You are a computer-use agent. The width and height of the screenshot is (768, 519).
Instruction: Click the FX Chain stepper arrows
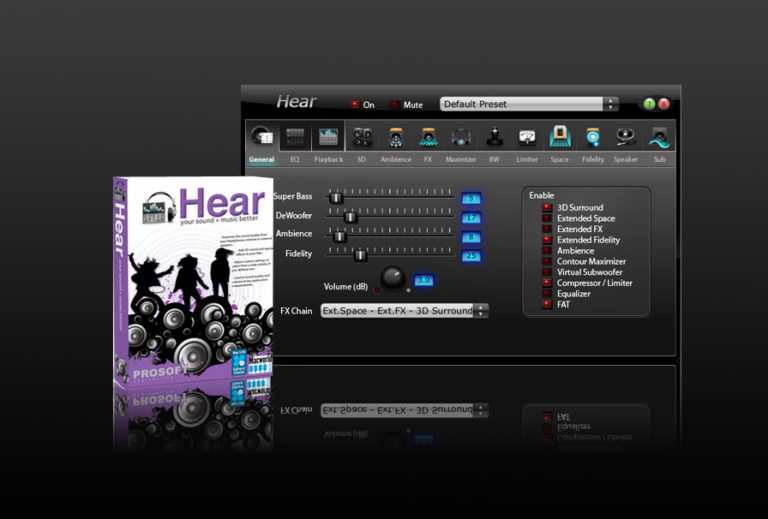point(481,311)
